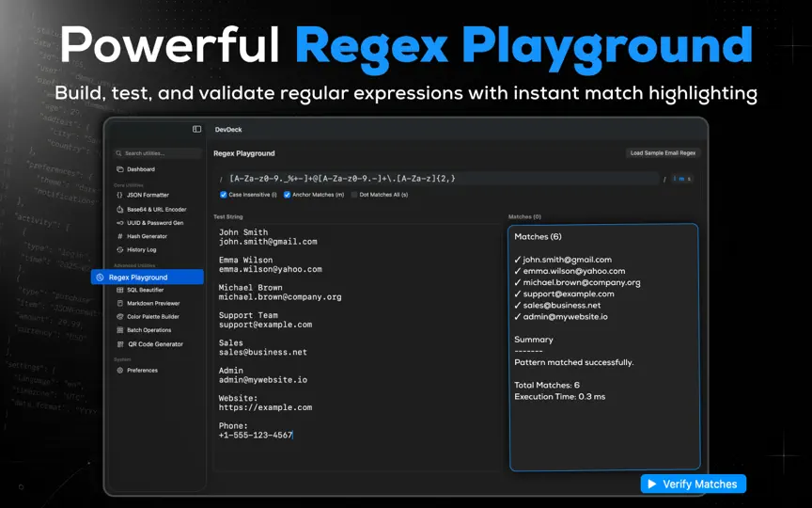Open JSON Formatter via its braces icon
The width and height of the screenshot is (812, 508).
pyautogui.click(x=120, y=195)
